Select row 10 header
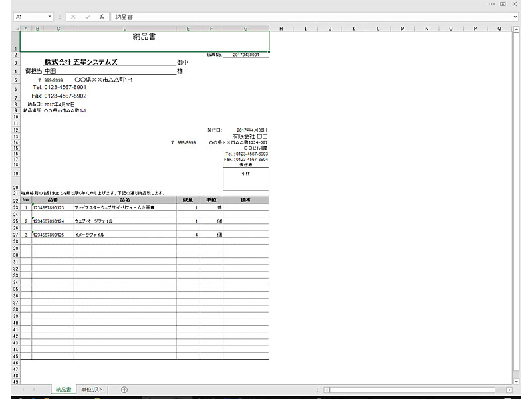532x399 pixels. (x=15, y=116)
